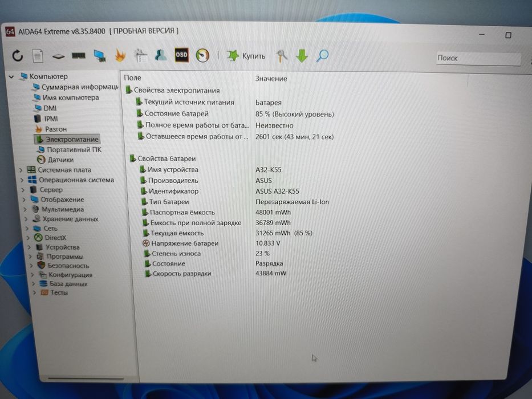Select the Программы tree item

pyautogui.click(x=65, y=256)
